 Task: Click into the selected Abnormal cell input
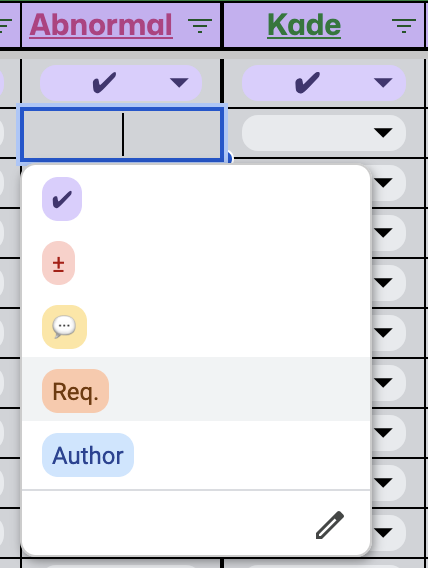point(121,134)
